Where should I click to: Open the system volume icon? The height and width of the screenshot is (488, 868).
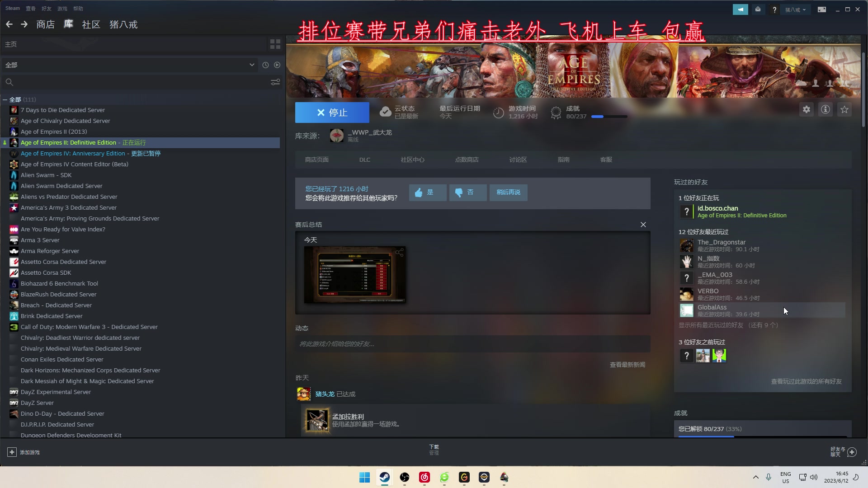tap(814, 477)
